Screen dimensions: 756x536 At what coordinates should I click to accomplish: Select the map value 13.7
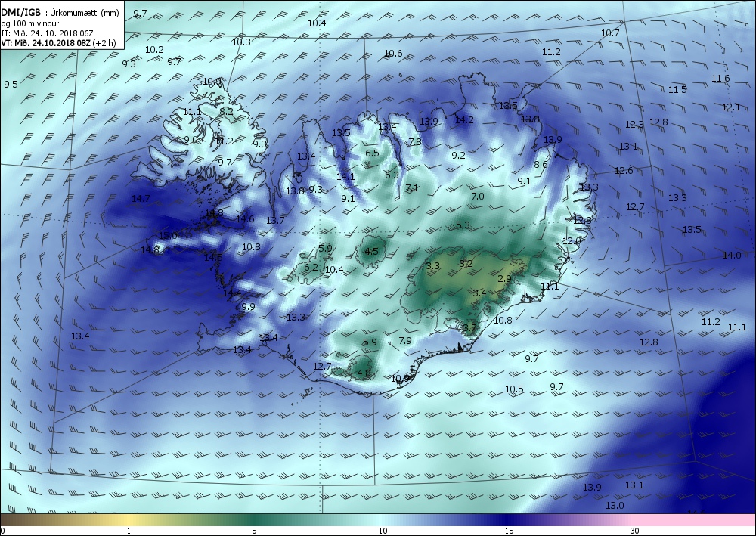pos(275,221)
